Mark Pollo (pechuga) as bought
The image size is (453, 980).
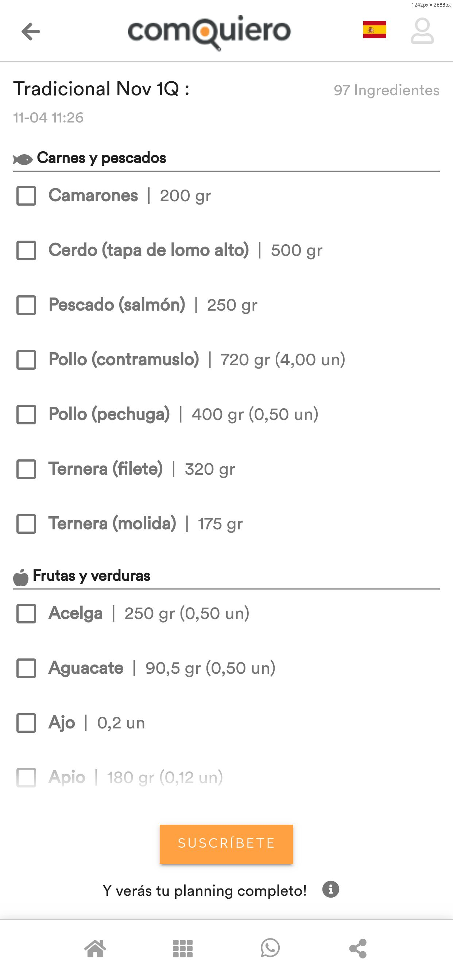[x=26, y=414]
